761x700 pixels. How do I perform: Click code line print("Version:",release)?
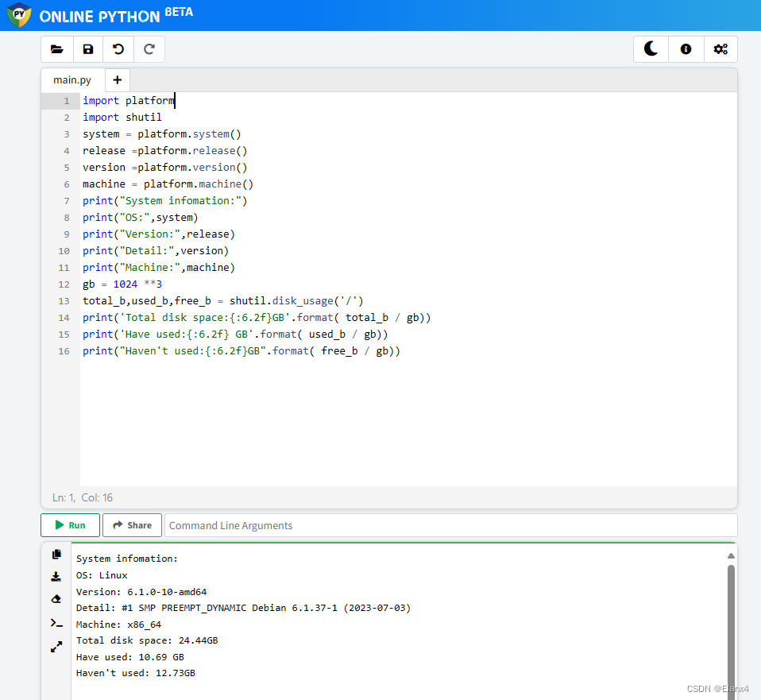click(159, 234)
